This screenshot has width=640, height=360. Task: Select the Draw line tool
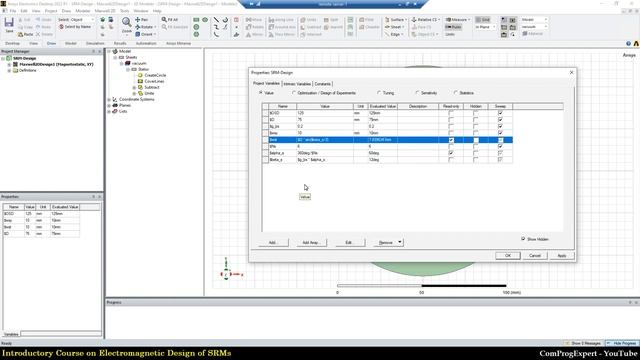[216, 20]
